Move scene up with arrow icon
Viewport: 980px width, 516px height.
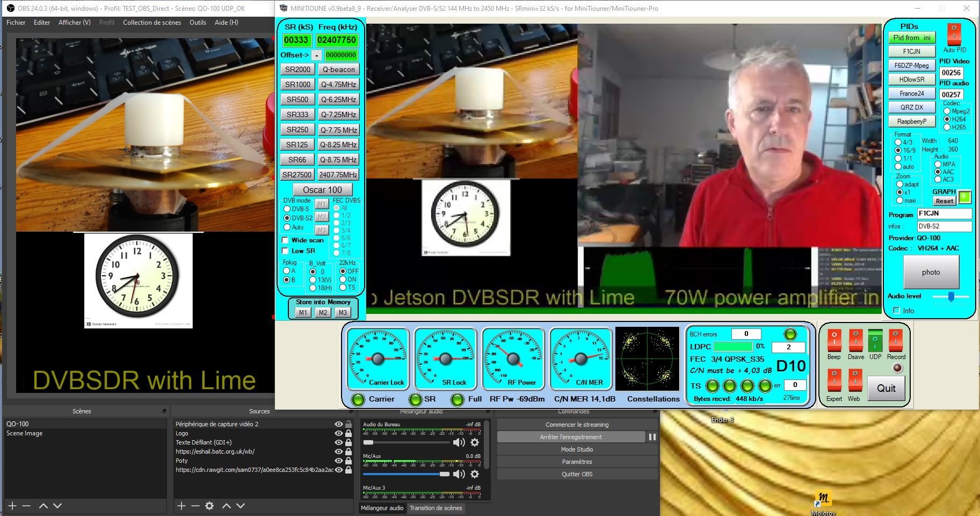click(43, 506)
